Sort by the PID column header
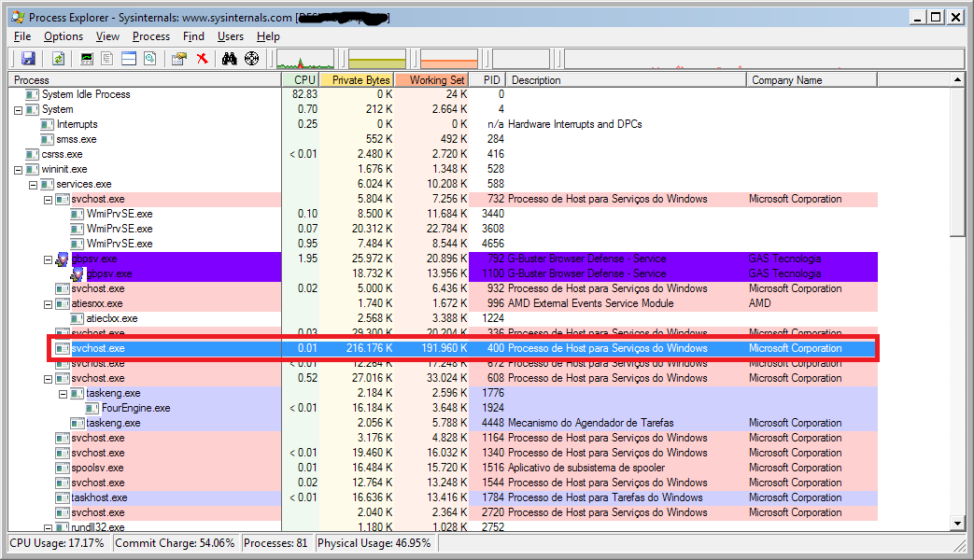Screen dimensions: 974x560 (x=487, y=80)
